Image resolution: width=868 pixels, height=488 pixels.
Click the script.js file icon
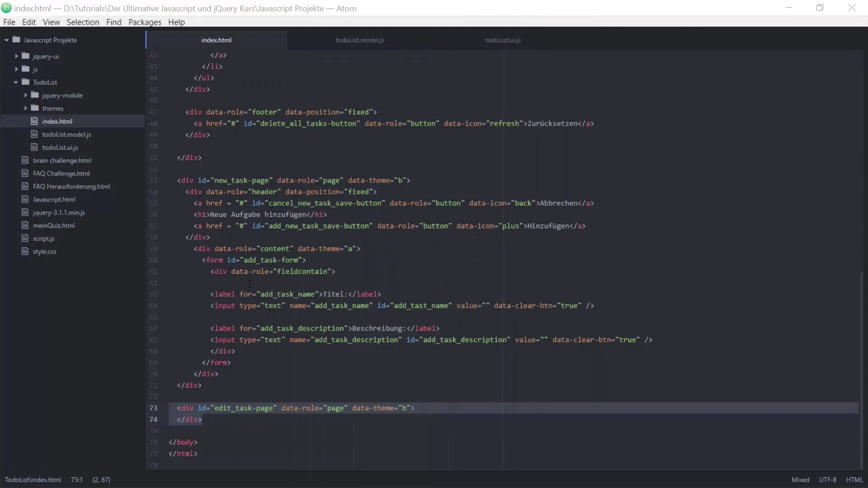[x=25, y=239]
